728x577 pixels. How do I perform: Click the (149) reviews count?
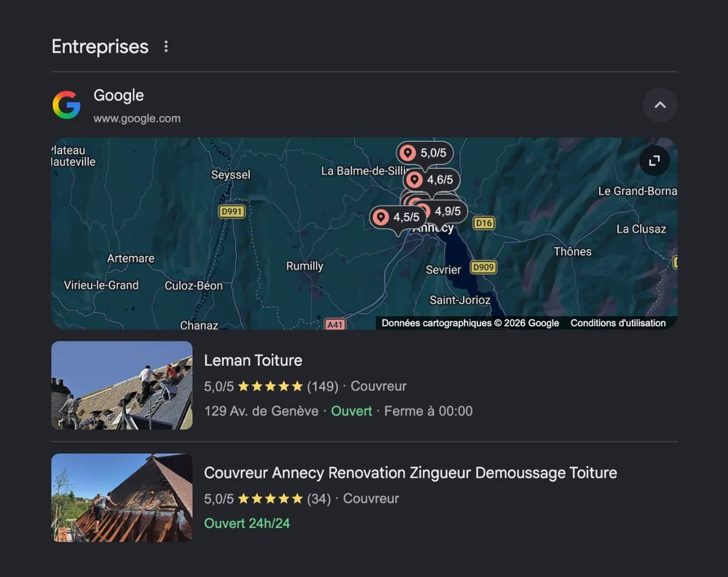pyautogui.click(x=323, y=386)
